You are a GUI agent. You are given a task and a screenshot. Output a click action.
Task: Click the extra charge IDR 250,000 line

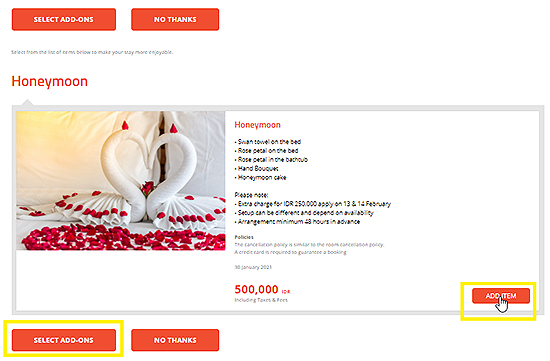tap(313, 204)
